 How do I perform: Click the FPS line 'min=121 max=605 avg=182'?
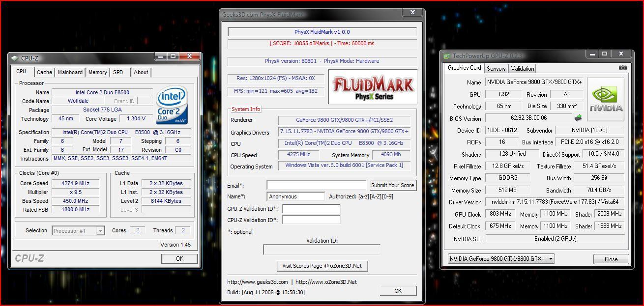tap(275, 91)
